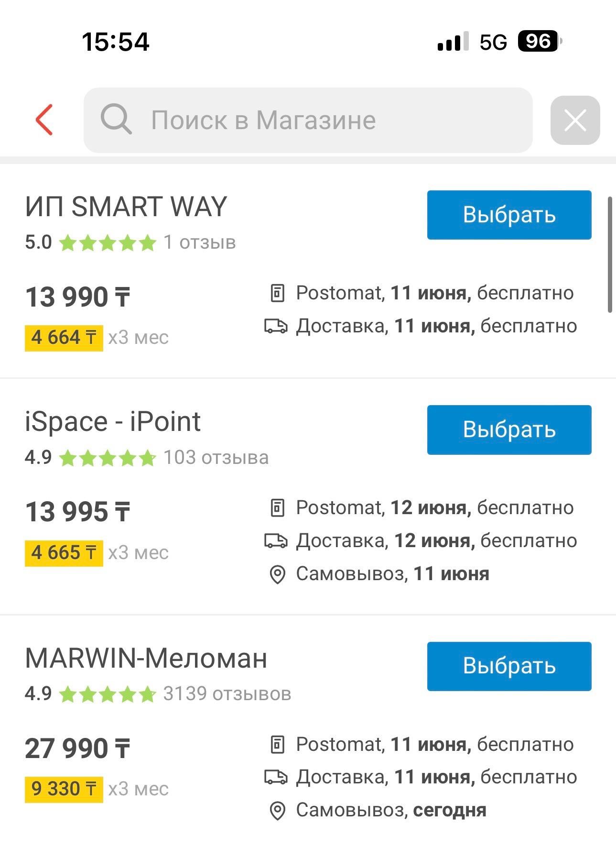This screenshot has height=847, width=616.
Task: Pick the MARWIN-Меломан offer with Выбрать
Action: (509, 666)
